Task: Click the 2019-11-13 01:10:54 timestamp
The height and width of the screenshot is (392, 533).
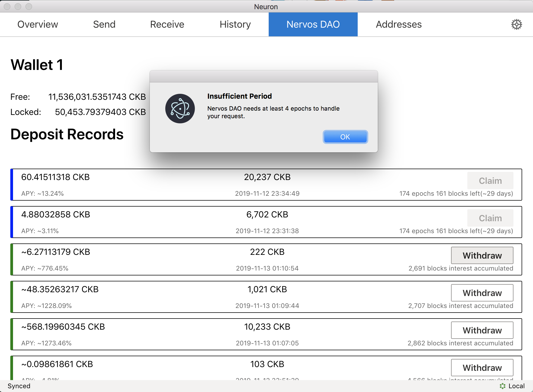Action: coord(267,268)
